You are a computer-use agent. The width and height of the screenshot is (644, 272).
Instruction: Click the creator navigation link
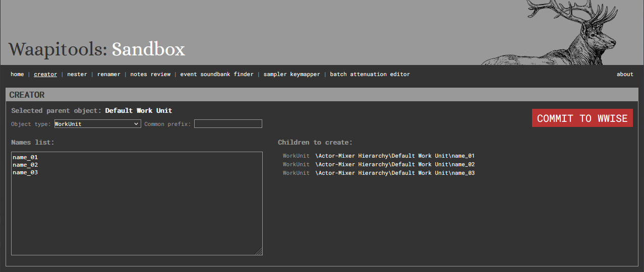[45, 74]
